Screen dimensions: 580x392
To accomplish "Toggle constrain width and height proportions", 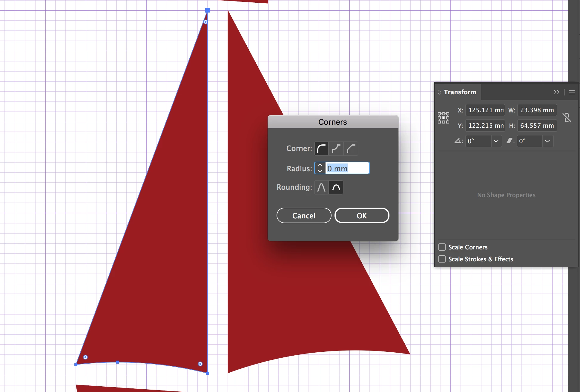I will tap(567, 118).
